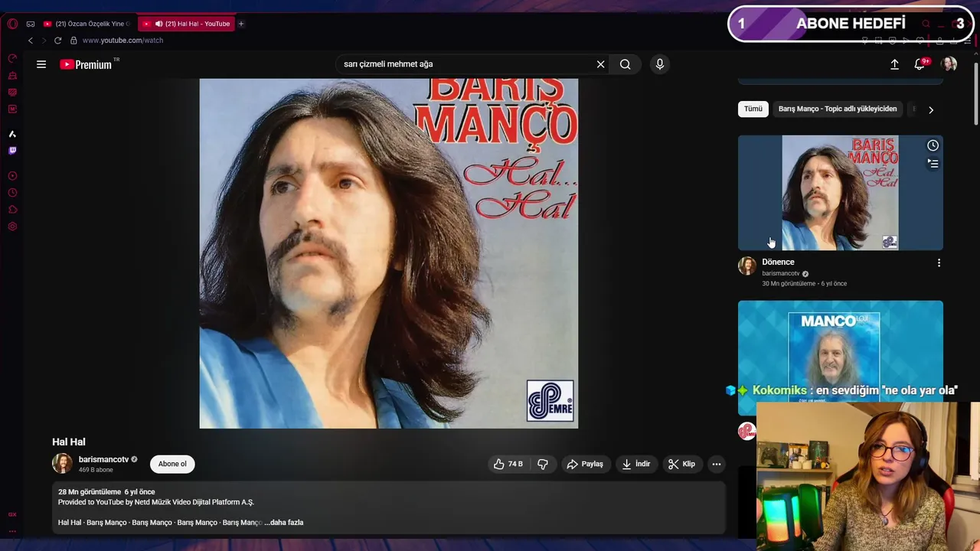Screen dimensions: 980x551
Task: Open Dönence video options menu
Action: (x=939, y=262)
